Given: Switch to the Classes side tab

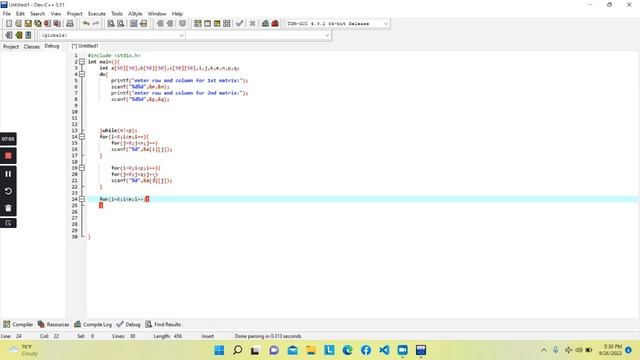Looking at the screenshot, I should point(31,47).
